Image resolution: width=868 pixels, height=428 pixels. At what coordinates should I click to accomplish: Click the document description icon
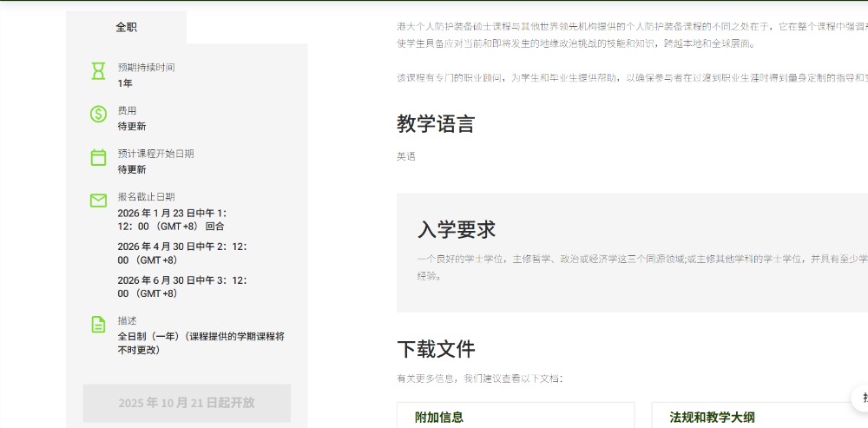(x=98, y=325)
